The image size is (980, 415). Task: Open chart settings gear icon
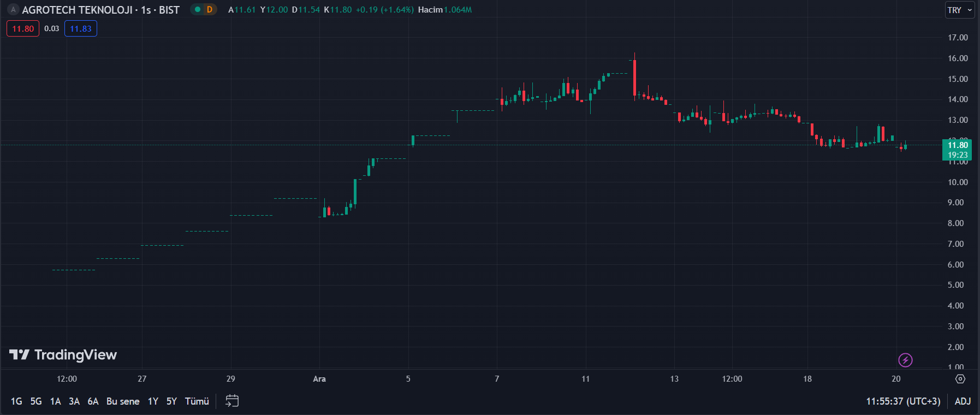pos(960,378)
